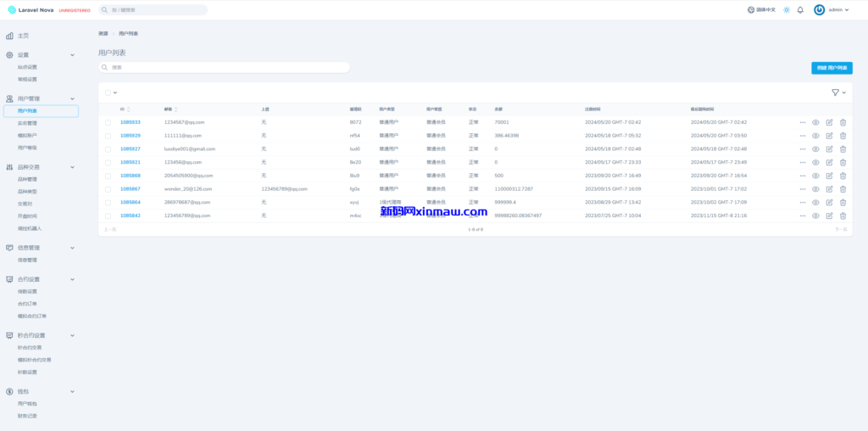
Task: Click the trash icon for user 1085842
Action: click(843, 215)
